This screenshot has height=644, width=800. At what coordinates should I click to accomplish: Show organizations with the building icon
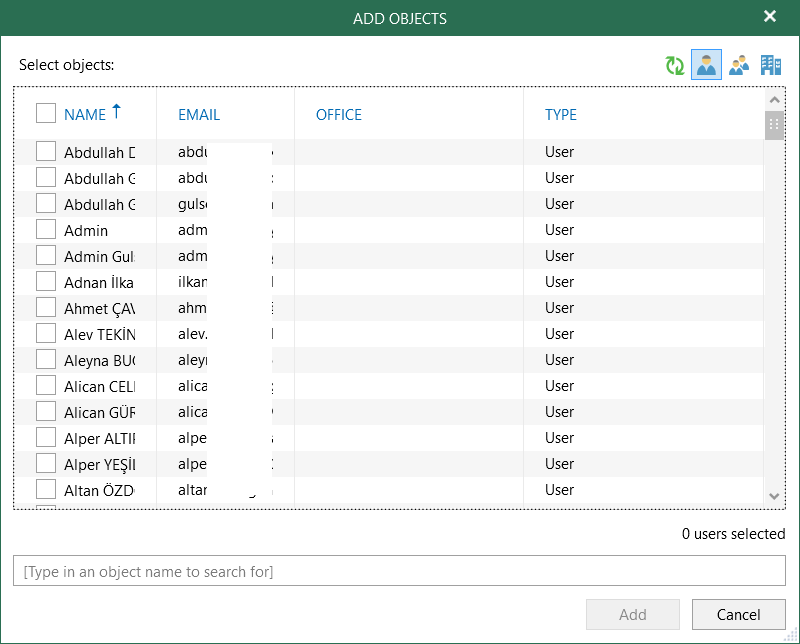click(x=770, y=65)
